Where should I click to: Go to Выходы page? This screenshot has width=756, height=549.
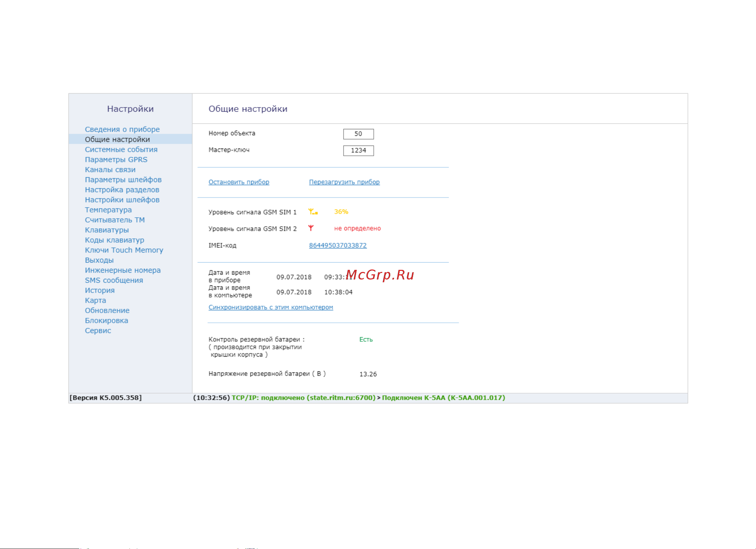(x=99, y=260)
